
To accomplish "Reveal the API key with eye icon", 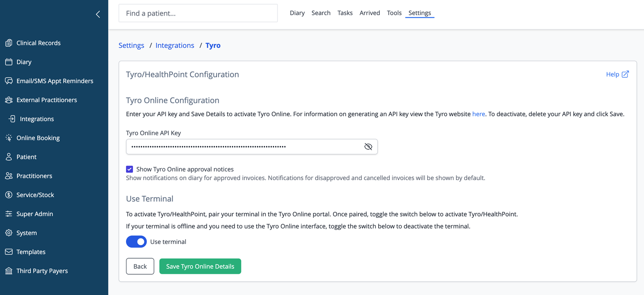I will (368, 147).
